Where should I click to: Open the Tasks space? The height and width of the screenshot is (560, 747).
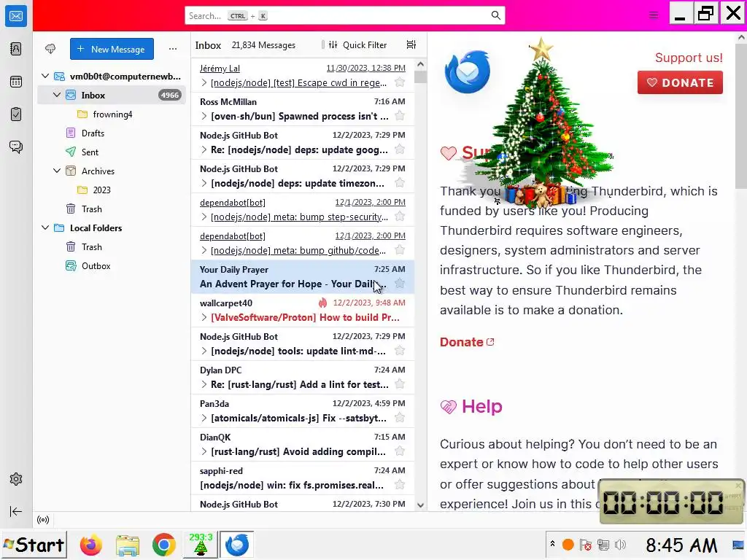tap(16, 114)
